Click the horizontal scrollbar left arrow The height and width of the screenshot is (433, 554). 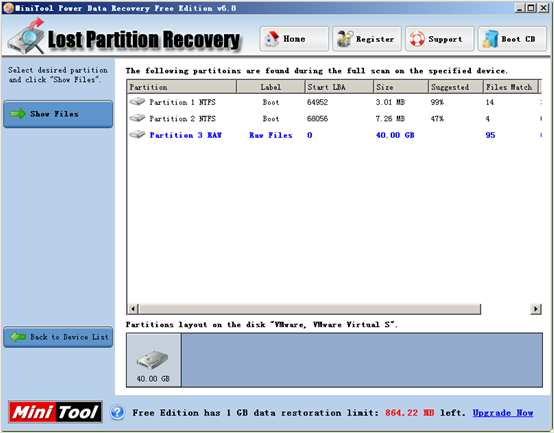tap(133, 309)
